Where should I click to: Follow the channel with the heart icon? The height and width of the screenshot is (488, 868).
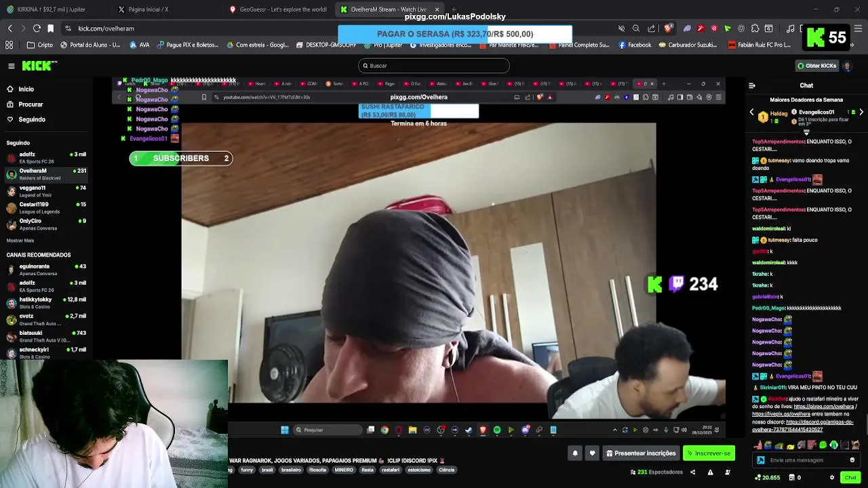tap(592, 453)
